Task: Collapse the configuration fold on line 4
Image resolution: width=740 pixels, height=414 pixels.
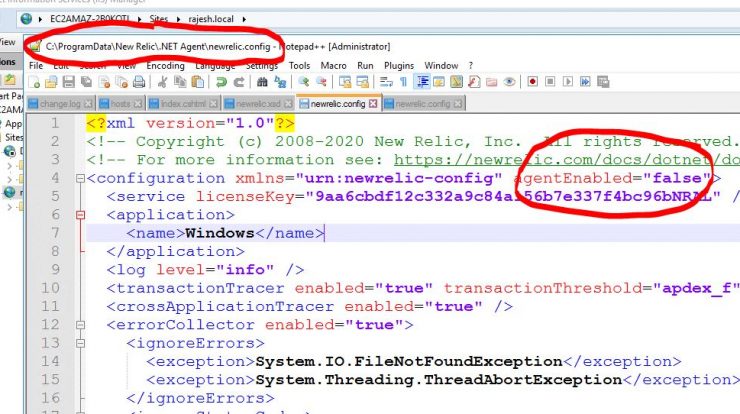Action: pyautogui.click(x=80, y=178)
